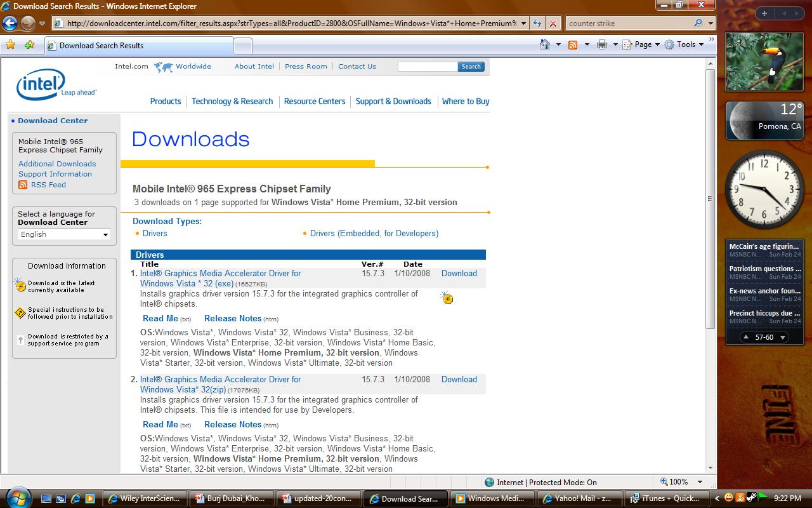Image resolution: width=812 pixels, height=508 pixels.
Task: Download the 16527KB exe driver
Action: (459, 273)
